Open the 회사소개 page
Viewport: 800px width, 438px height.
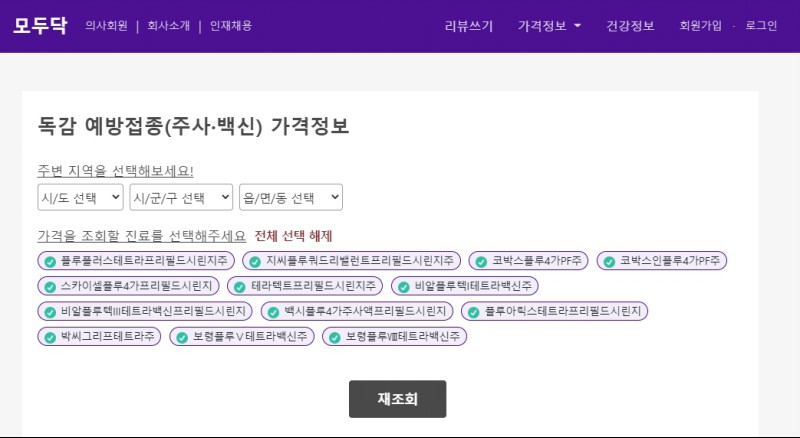point(168,26)
